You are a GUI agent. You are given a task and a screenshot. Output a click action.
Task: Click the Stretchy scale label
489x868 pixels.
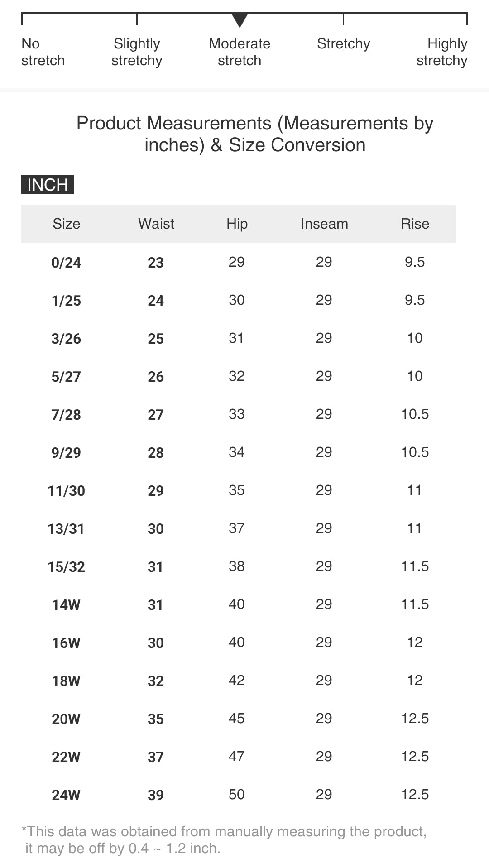pyautogui.click(x=343, y=44)
